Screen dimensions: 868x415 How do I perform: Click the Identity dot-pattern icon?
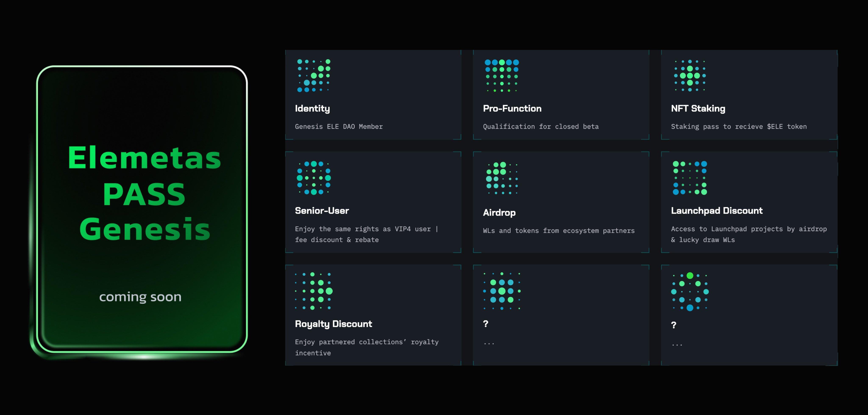(x=313, y=76)
